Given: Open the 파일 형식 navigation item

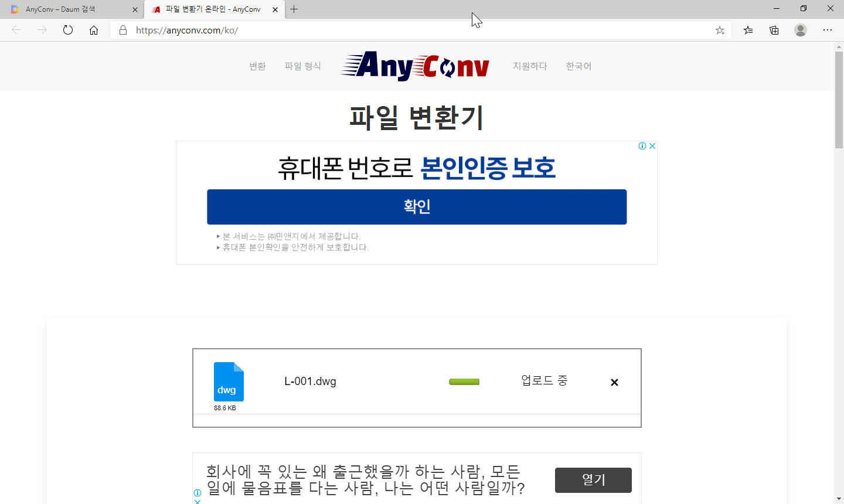Looking at the screenshot, I should tap(302, 66).
